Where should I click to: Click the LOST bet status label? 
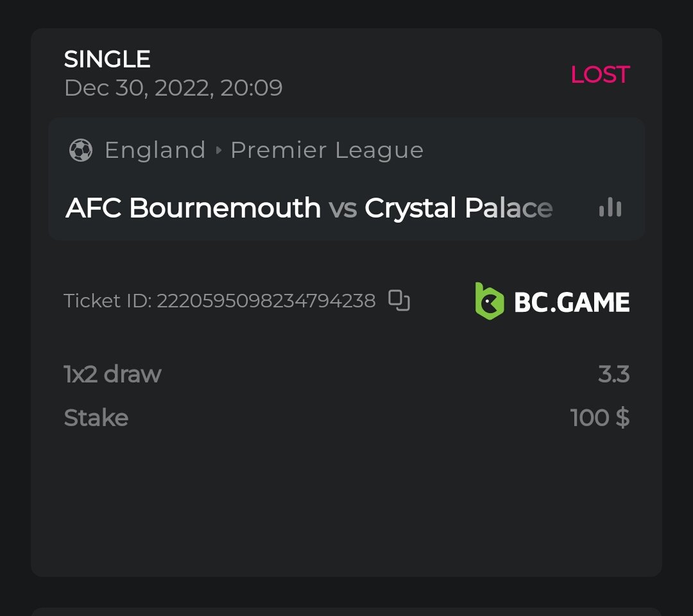(x=600, y=75)
